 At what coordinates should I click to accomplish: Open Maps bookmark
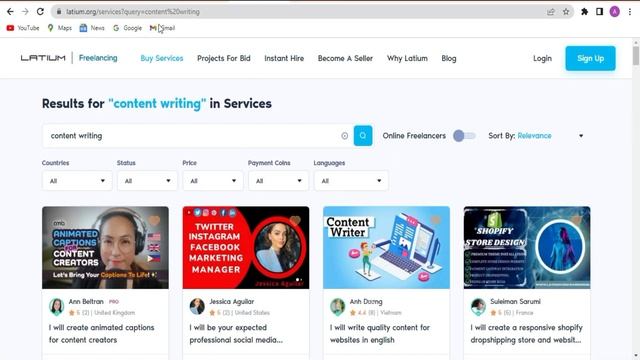coord(60,28)
